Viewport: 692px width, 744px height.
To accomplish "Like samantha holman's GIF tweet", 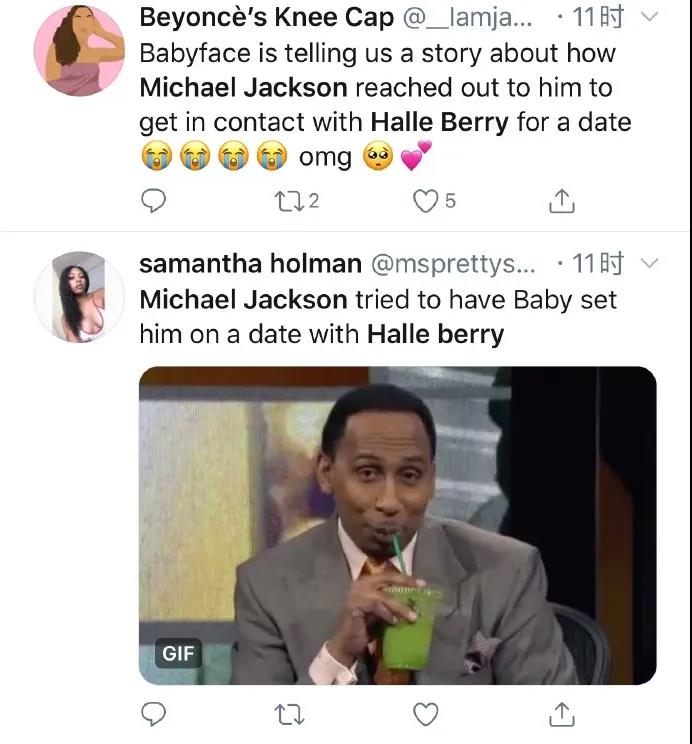I will click(x=427, y=714).
